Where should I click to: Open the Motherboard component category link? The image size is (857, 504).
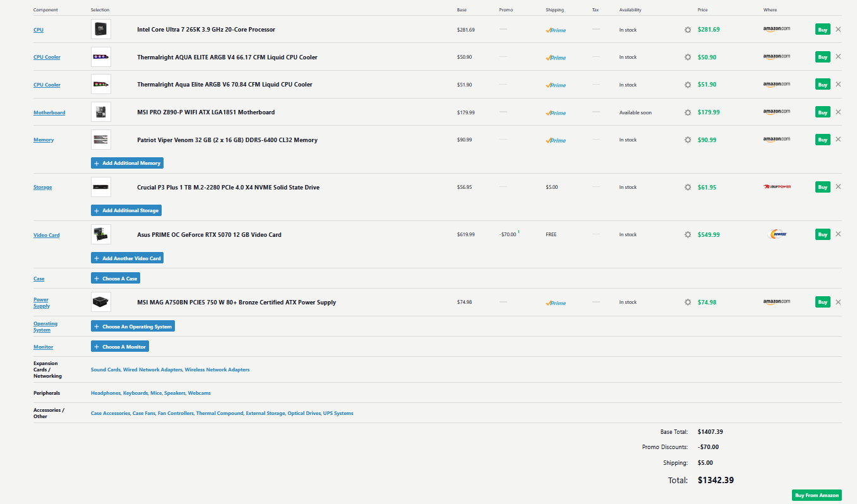pos(49,112)
